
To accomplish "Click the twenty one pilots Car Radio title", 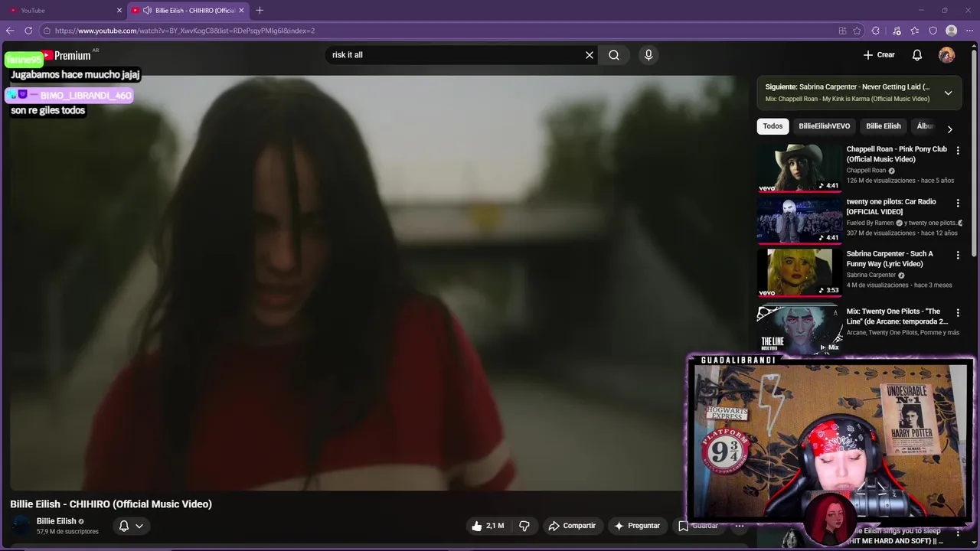I will click(891, 207).
